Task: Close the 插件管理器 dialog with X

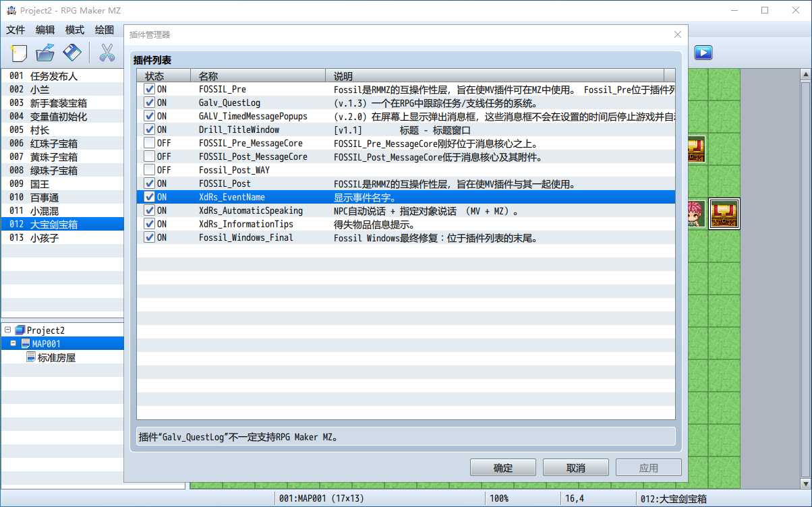Action: click(678, 34)
